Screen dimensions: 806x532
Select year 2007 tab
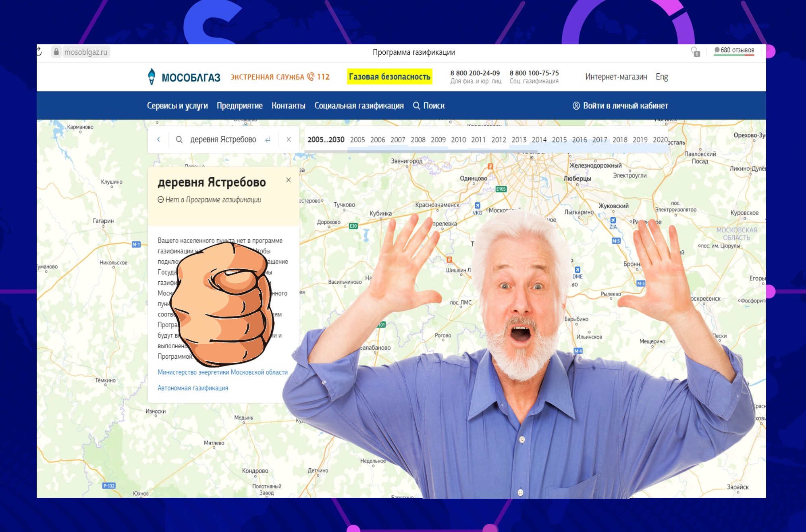click(398, 139)
